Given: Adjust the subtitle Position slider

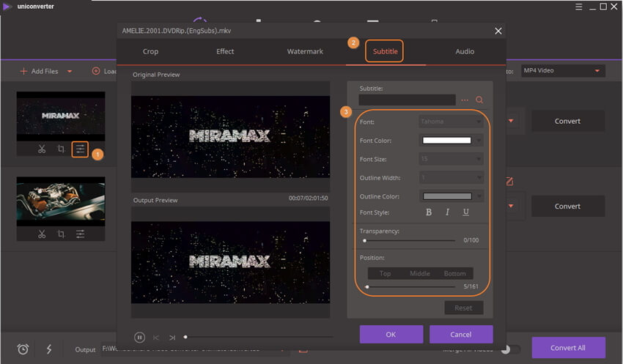Looking at the screenshot, I should [x=409, y=286].
